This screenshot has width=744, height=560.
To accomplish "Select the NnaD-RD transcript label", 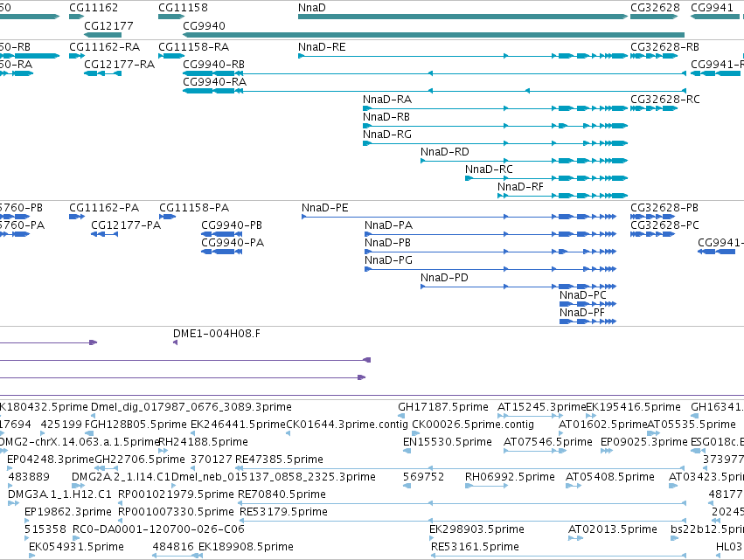I will [445, 152].
